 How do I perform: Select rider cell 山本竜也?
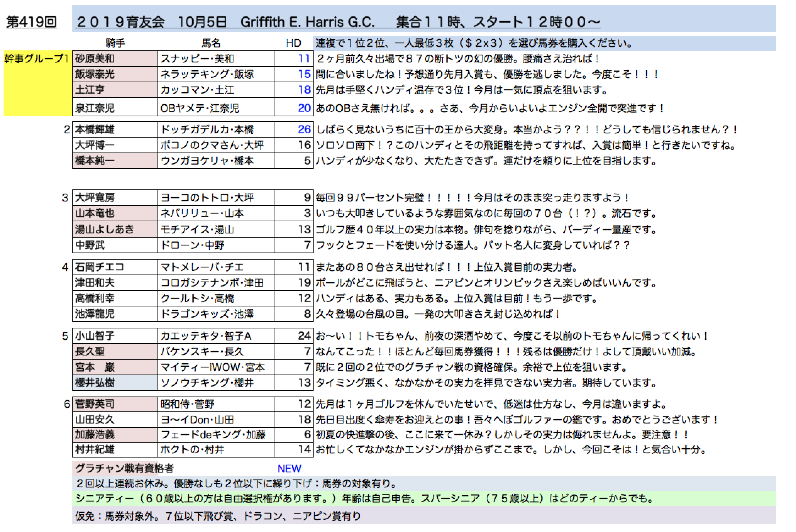coord(115,213)
